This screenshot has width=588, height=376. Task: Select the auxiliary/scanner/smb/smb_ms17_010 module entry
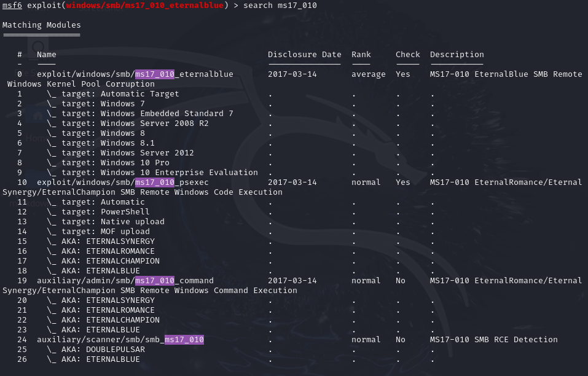pyautogui.click(x=120, y=340)
